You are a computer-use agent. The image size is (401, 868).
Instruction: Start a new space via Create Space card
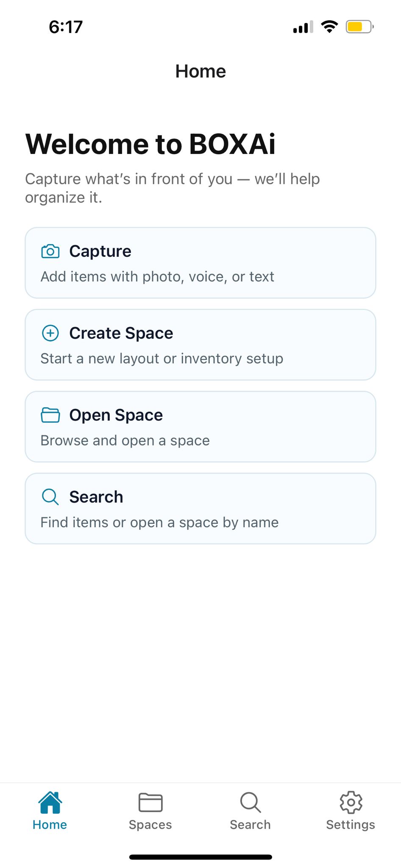click(200, 345)
